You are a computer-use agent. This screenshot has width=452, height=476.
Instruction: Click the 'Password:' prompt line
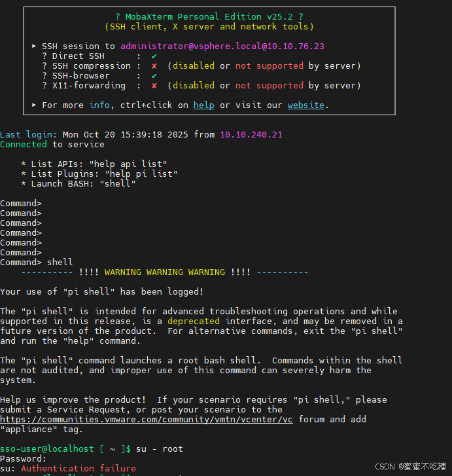pos(24,459)
